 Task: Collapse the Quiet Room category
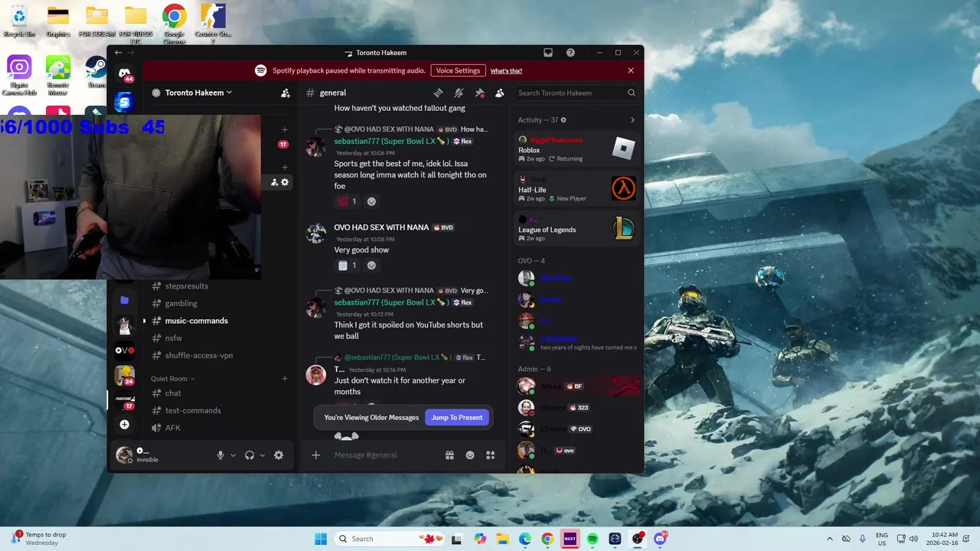coord(172,379)
